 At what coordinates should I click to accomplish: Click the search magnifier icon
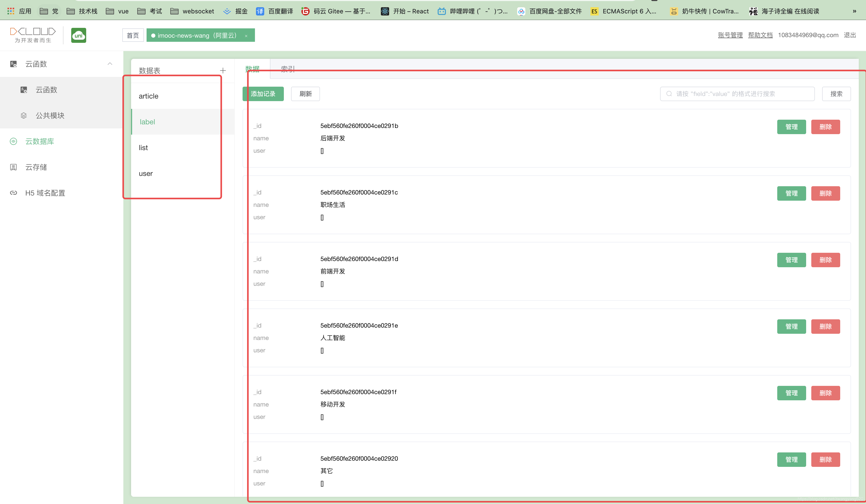coord(669,94)
